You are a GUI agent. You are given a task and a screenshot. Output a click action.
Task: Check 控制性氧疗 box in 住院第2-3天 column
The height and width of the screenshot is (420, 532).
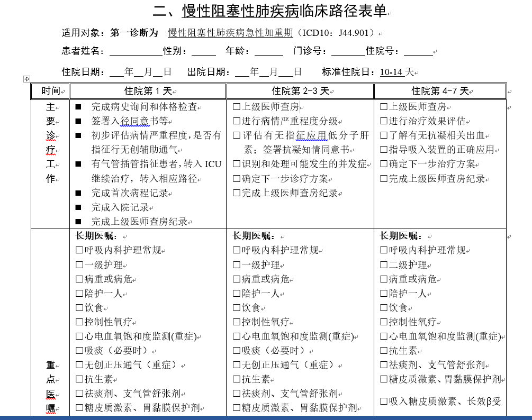[x=237, y=322]
